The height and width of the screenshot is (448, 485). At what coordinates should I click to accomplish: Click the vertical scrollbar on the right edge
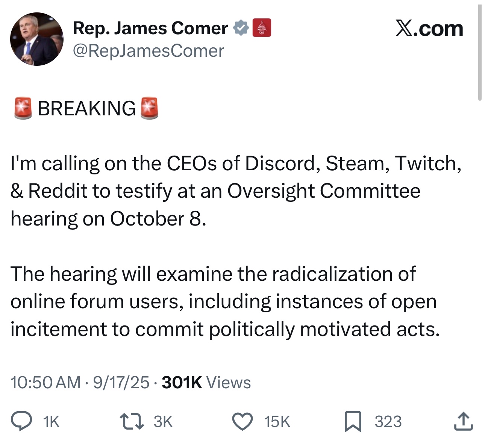[480, 53]
